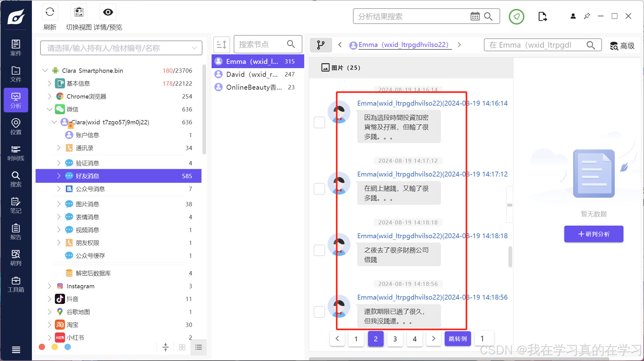Image resolution: width=644 pixels, height=361 pixels.
Task: Go to page 3 of messages
Action: coord(395,339)
